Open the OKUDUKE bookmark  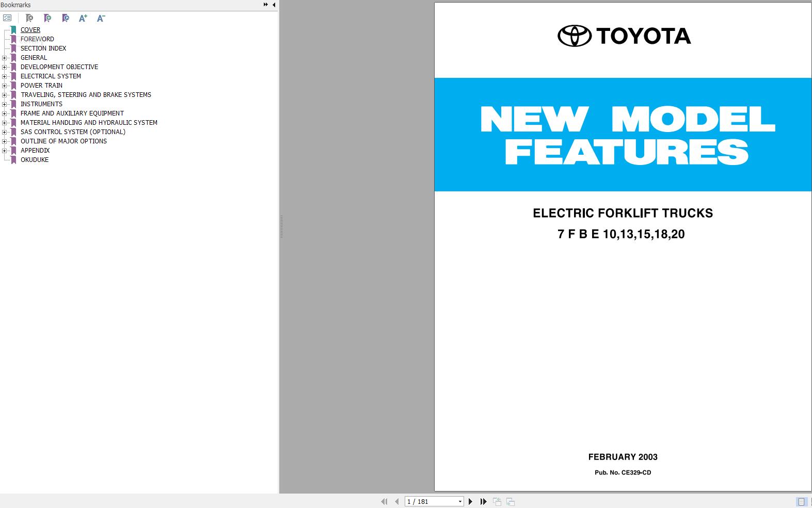tap(35, 160)
